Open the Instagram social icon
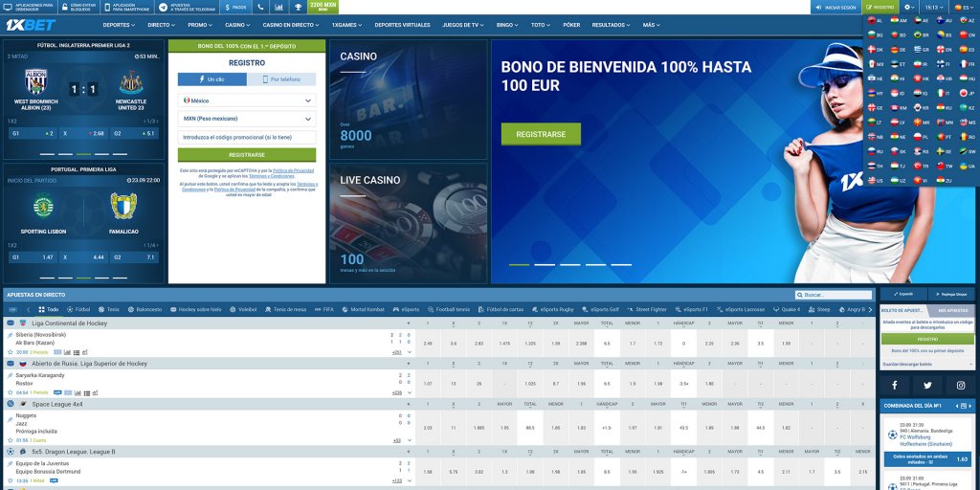 click(x=960, y=386)
